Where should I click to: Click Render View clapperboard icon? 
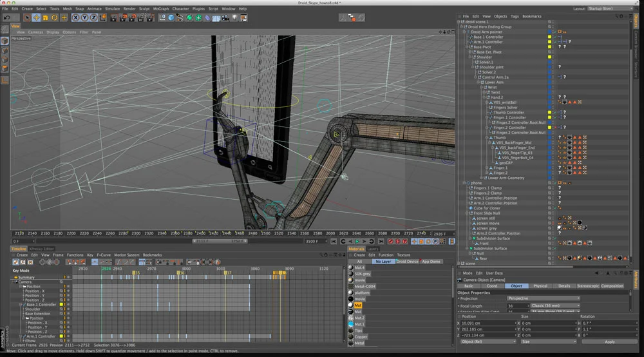(x=114, y=17)
